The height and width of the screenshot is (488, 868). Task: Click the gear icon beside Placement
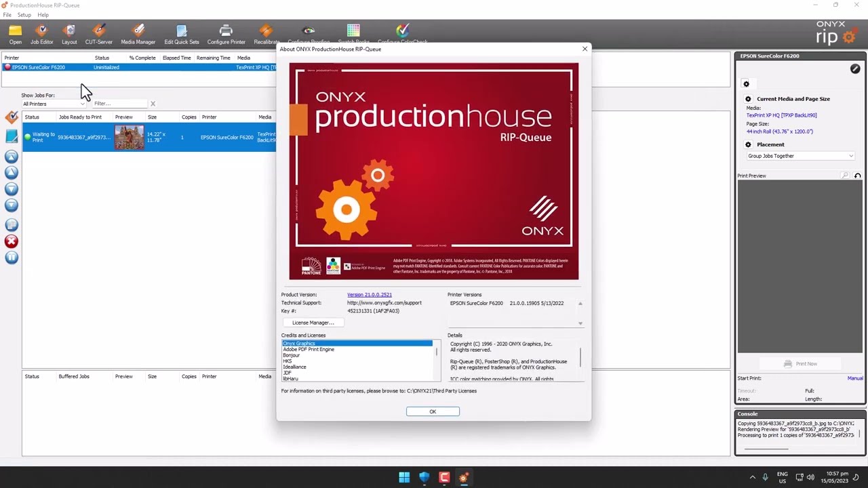tap(749, 144)
